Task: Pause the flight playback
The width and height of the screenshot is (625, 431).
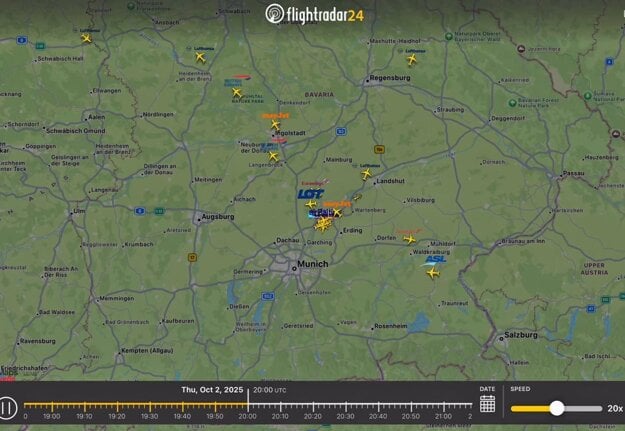Action: coord(8,407)
